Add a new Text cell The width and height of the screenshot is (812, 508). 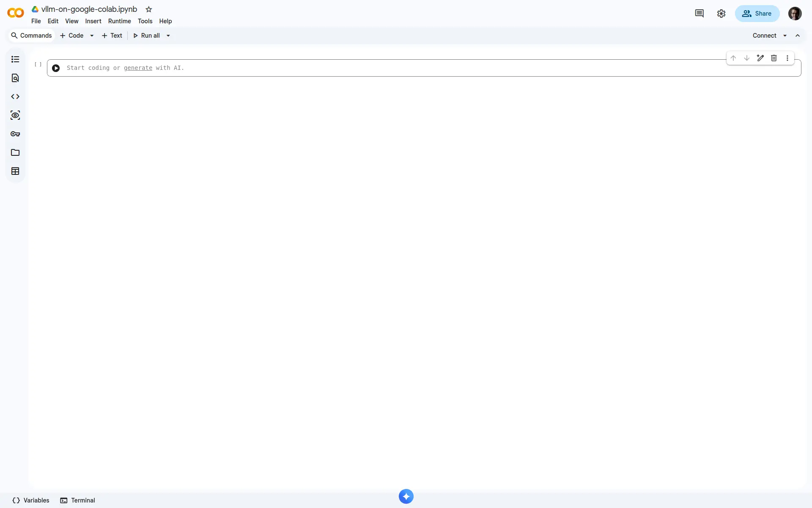(112, 36)
